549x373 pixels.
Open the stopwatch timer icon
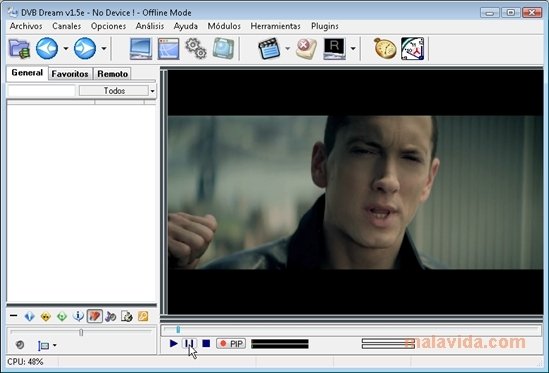click(x=385, y=48)
